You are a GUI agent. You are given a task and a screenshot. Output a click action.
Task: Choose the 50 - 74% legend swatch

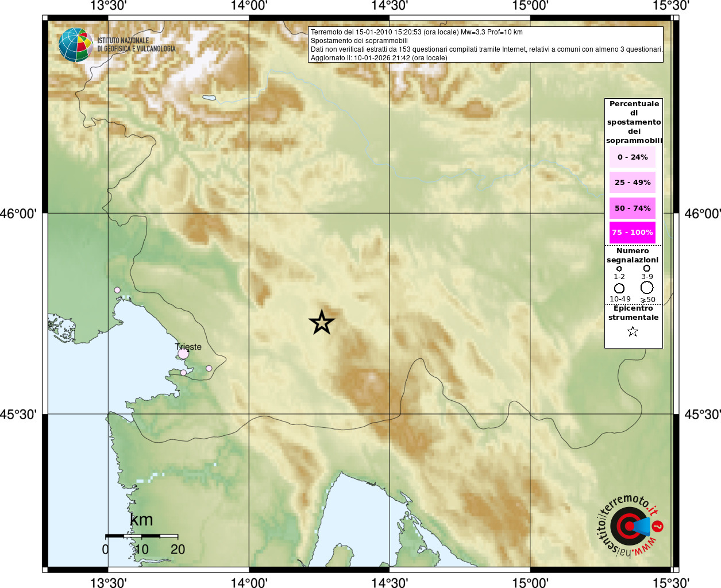[633, 208]
